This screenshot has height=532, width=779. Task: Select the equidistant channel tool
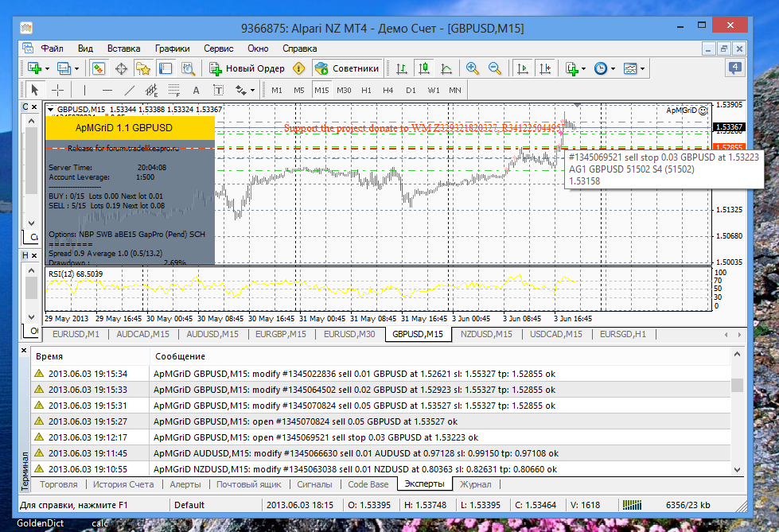(x=151, y=90)
